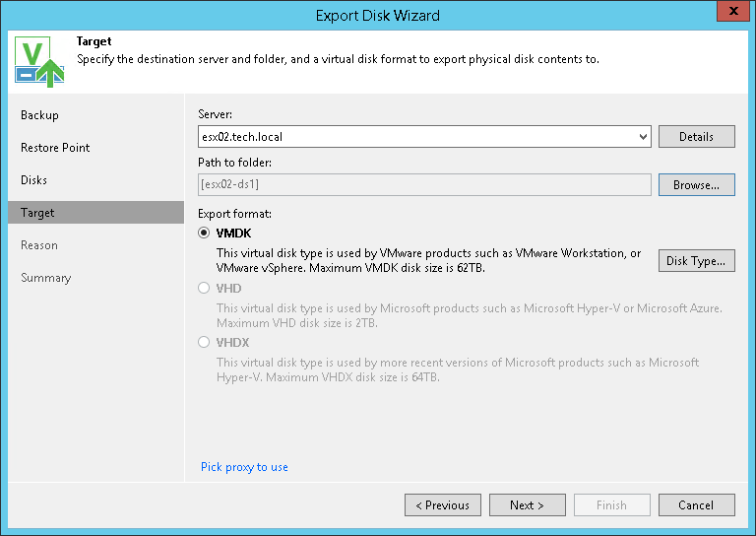The height and width of the screenshot is (536, 756).
Task: Open the Server dropdown list arrow
Action: tap(643, 137)
